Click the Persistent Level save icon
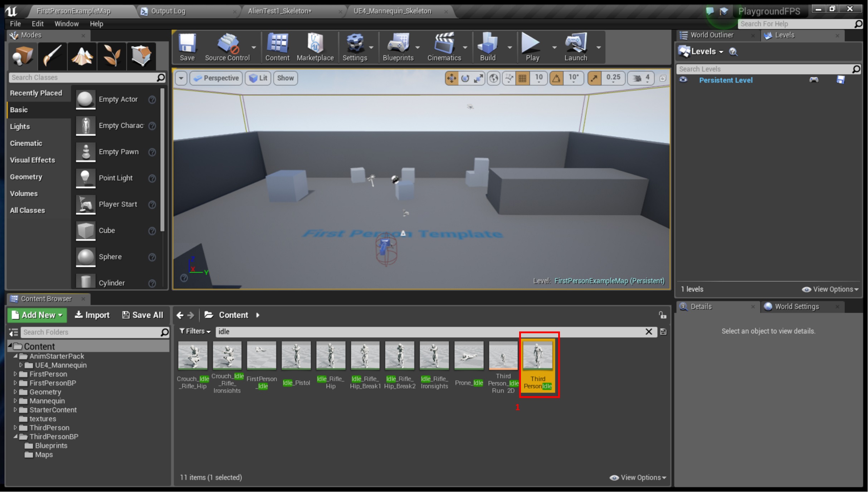Image resolution: width=868 pixels, height=492 pixels. click(x=840, y=80)
